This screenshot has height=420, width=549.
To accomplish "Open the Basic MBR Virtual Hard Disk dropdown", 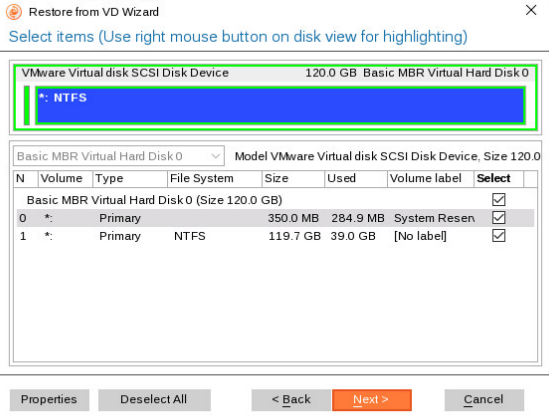I will tap(119, 156).
